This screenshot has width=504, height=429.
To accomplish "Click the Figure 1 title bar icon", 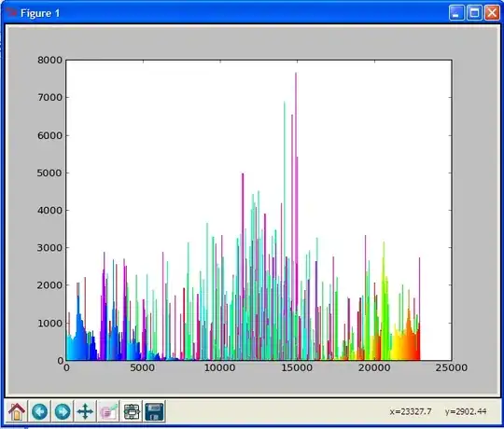I will 11,13.
